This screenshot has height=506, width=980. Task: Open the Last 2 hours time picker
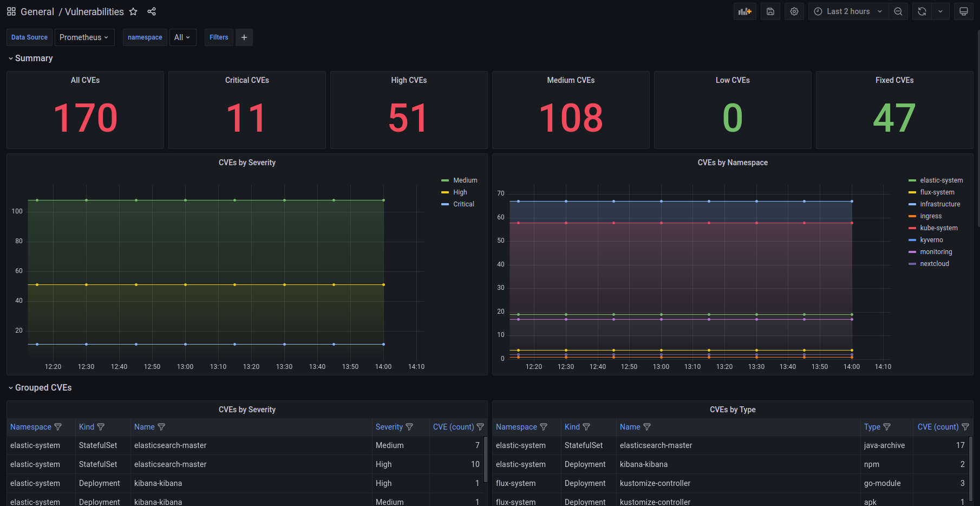click(x=848, y=11)
